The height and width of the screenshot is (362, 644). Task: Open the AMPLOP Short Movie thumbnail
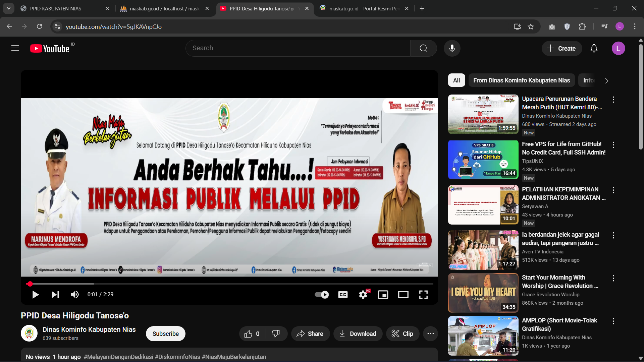483,336
